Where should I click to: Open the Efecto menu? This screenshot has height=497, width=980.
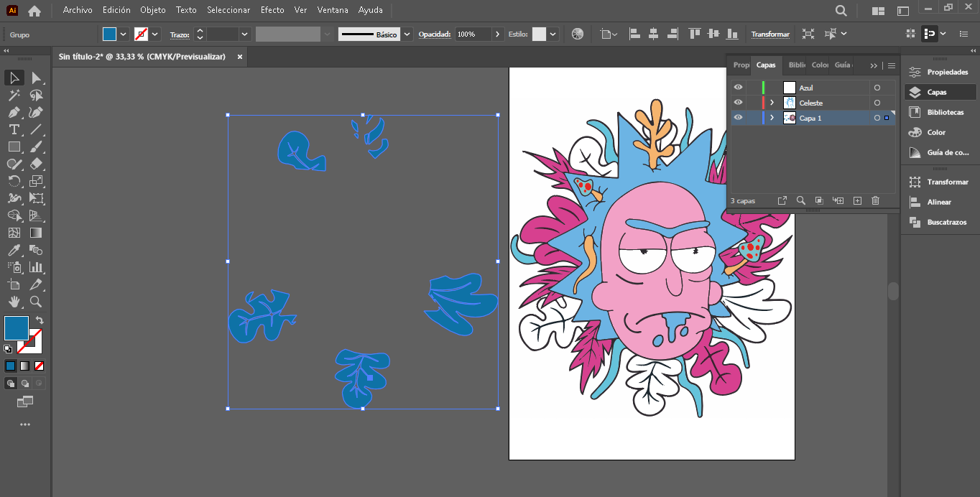tap(272, 10)
